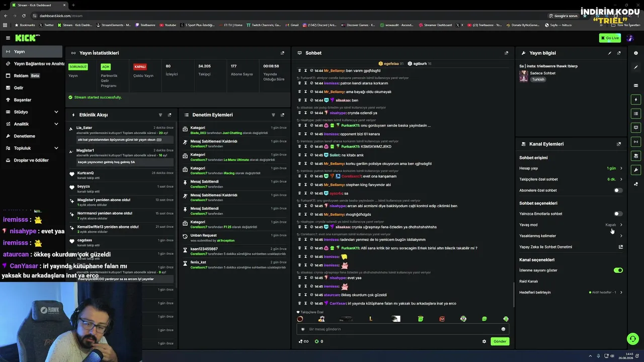Disable İzlenme sayısını göster switch

618,270
